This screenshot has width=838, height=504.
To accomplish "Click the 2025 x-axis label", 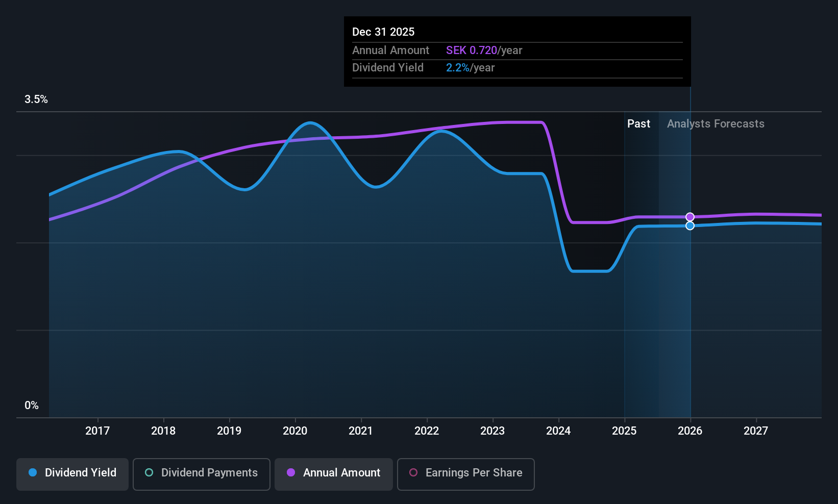I will (624, 431).
